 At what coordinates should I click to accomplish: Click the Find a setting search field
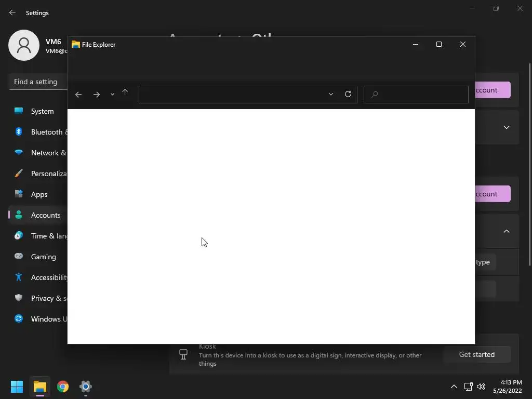[37, 82]
